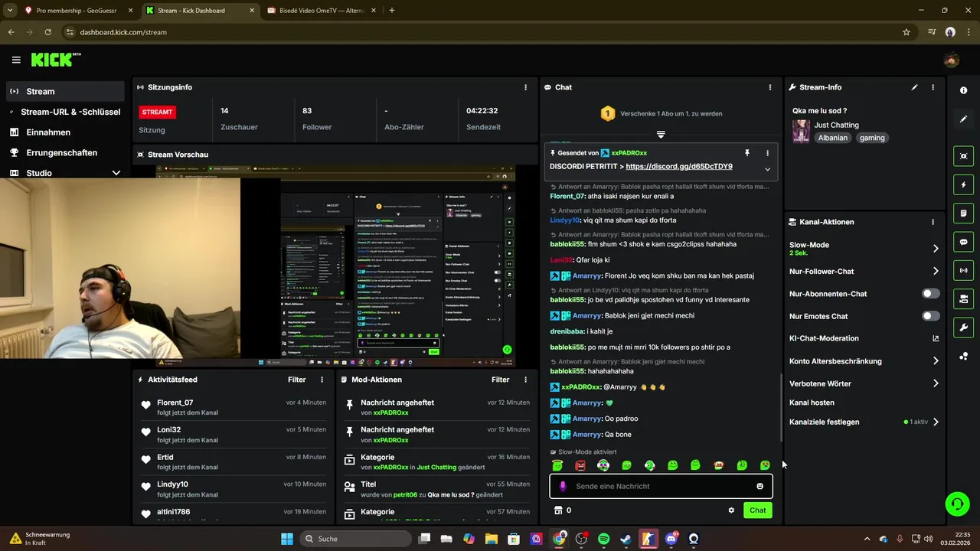Click the Just Chatting category thumbnail
Image resolution: width=980 pixels, height=551 pixels.
(x=801, y=131)
